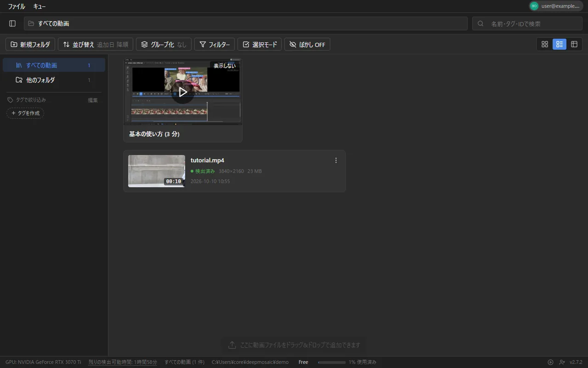Image resolution: width=588 pixels, height=368 pixels.
Task: Click the user@example account button
Action: click(x=556, y=6)
